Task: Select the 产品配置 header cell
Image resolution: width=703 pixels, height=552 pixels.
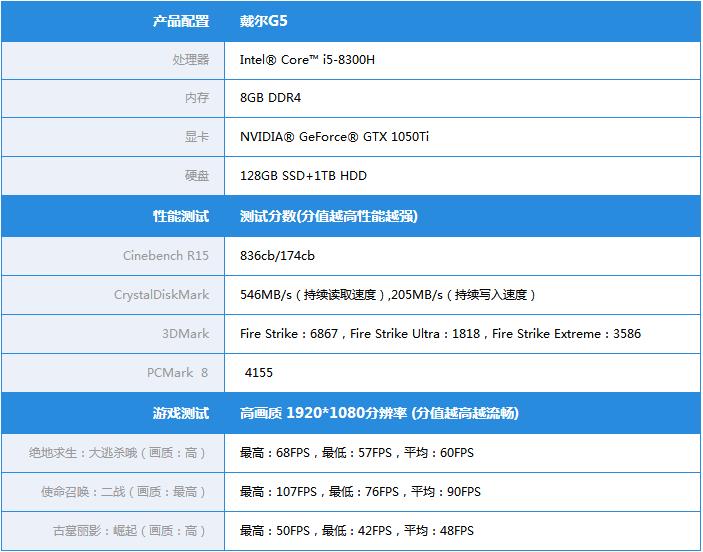Action: pyautogui.click(x=181, y=21)
